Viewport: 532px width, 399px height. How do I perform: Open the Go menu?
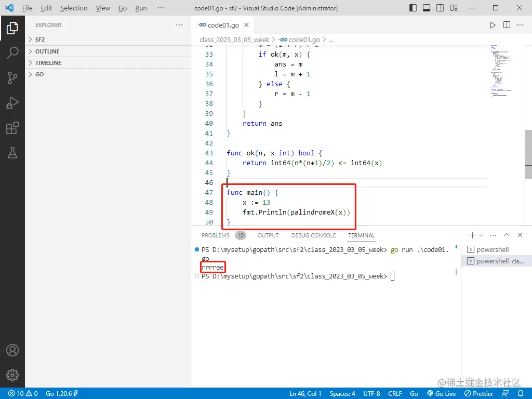(x=123, y=8)
